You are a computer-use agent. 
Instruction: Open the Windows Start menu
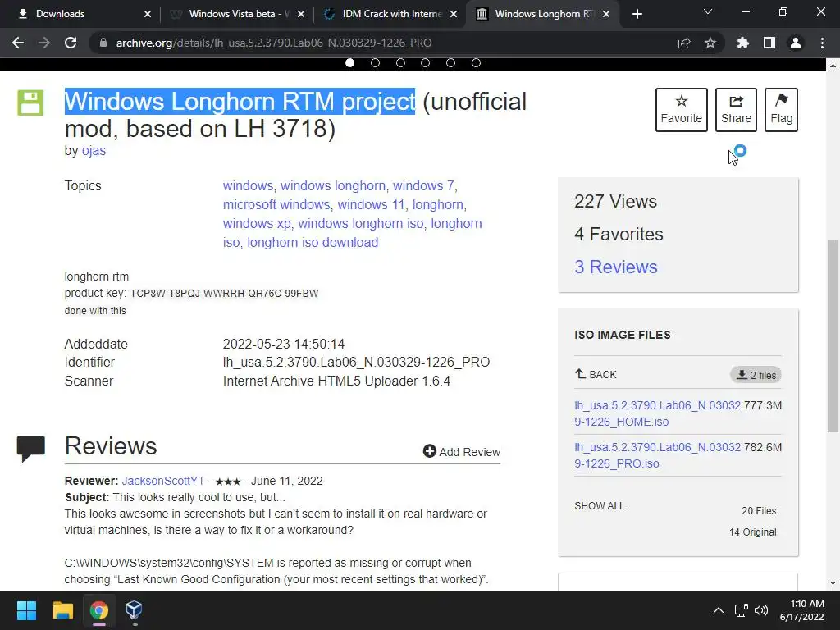[26, 610]
